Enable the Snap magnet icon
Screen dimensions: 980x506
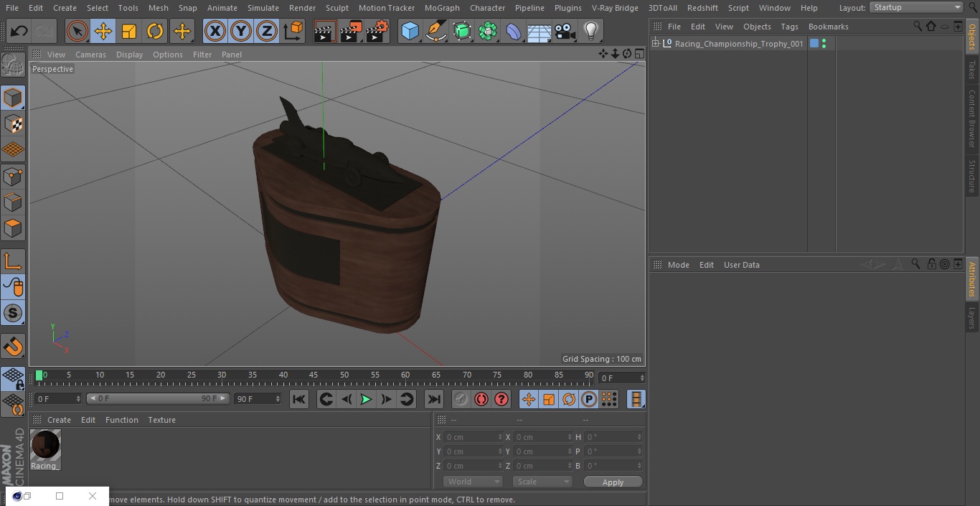tap(13, 347)
